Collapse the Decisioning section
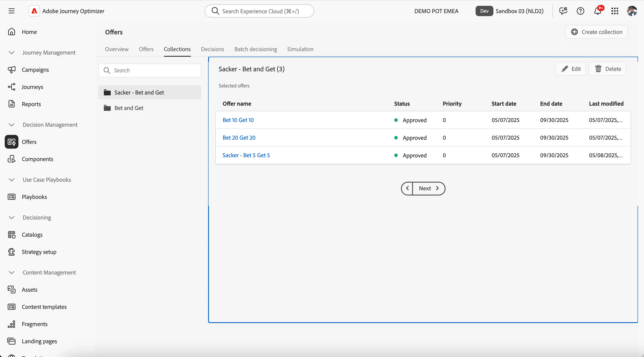 click(x=12, y=218)
